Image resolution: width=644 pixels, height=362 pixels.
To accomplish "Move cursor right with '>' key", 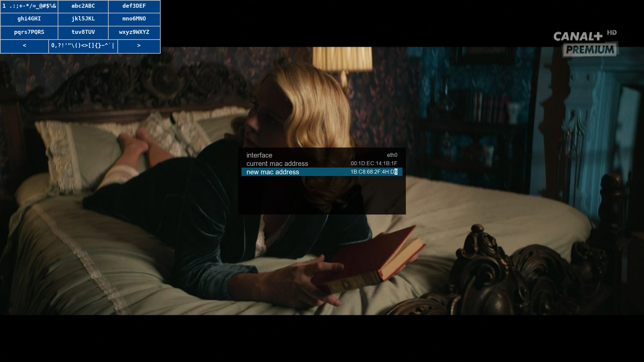I will coord(139,46).
